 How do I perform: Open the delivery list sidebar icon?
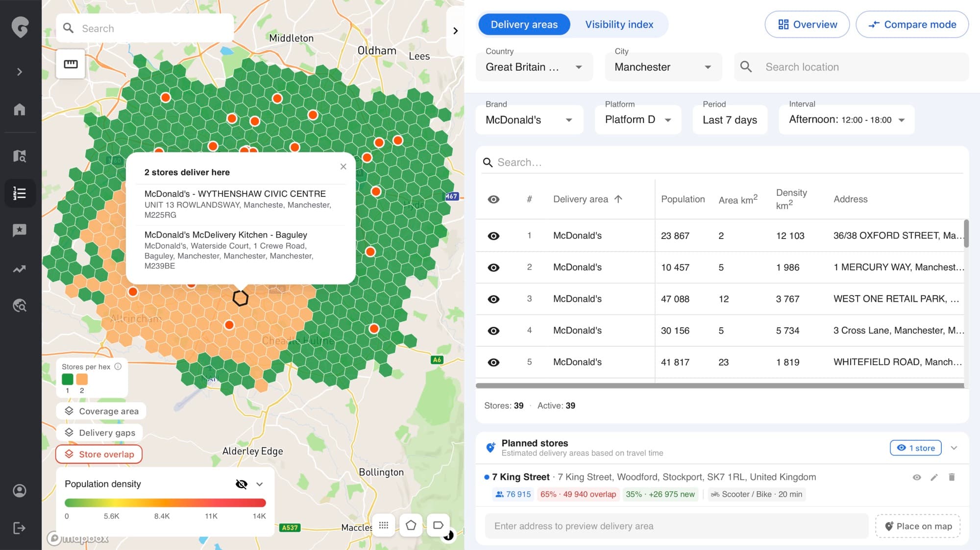pyautogui.click(x=20, y=193)
